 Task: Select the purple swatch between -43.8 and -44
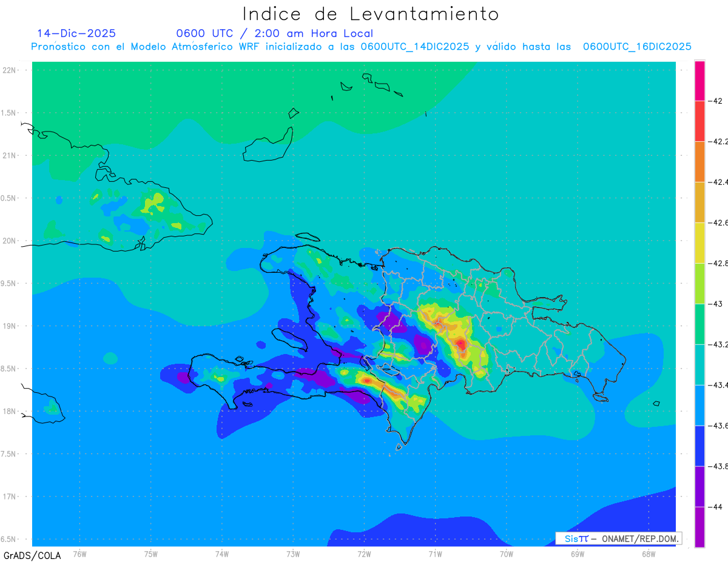tap(699, 487)
